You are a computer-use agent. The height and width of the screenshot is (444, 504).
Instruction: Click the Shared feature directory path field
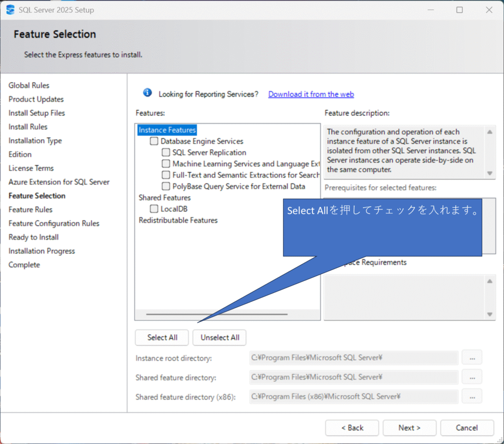coord(353,377)
